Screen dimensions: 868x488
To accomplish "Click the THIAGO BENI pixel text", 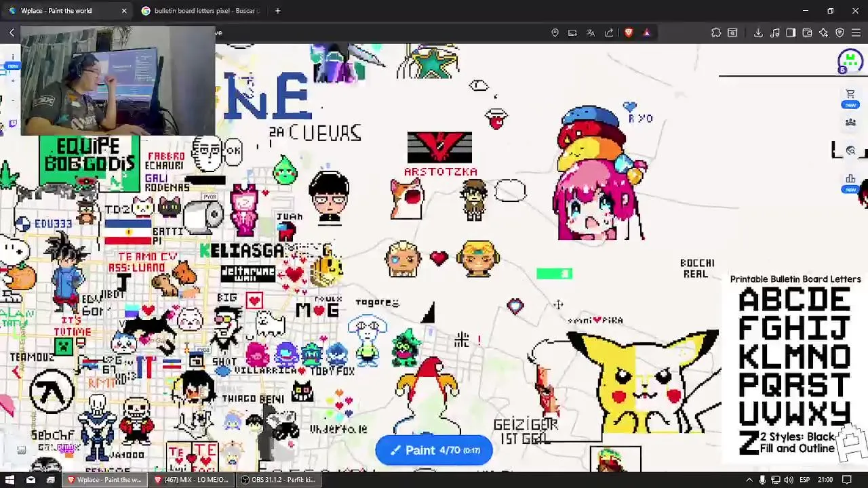I will coord(252,399).
